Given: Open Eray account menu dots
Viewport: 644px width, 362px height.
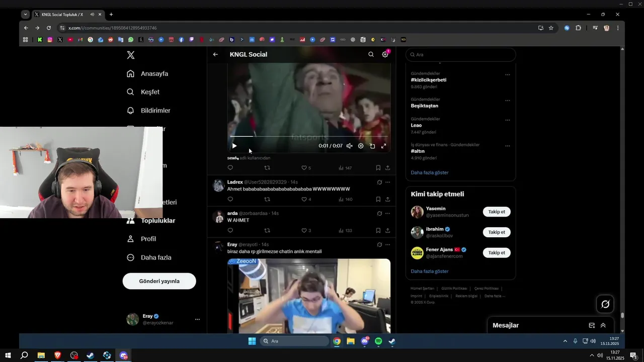Looking at the screenshot, I should [x=197, y=319].
